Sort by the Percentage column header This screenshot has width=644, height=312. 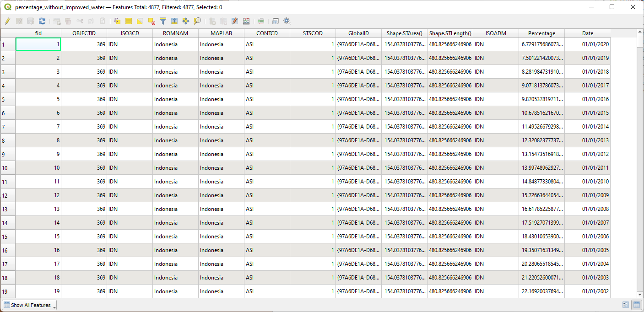pos(541,33)
